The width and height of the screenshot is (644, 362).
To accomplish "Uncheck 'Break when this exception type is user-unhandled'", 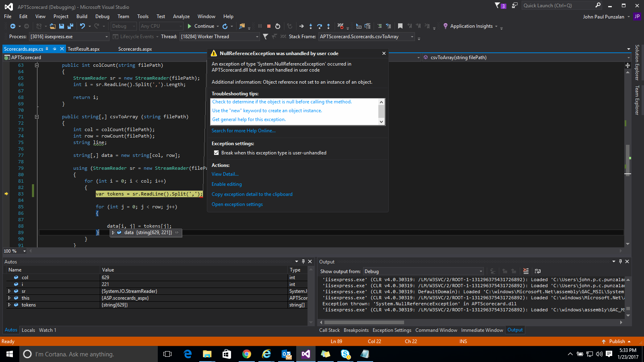I will [x=217, y=153].
